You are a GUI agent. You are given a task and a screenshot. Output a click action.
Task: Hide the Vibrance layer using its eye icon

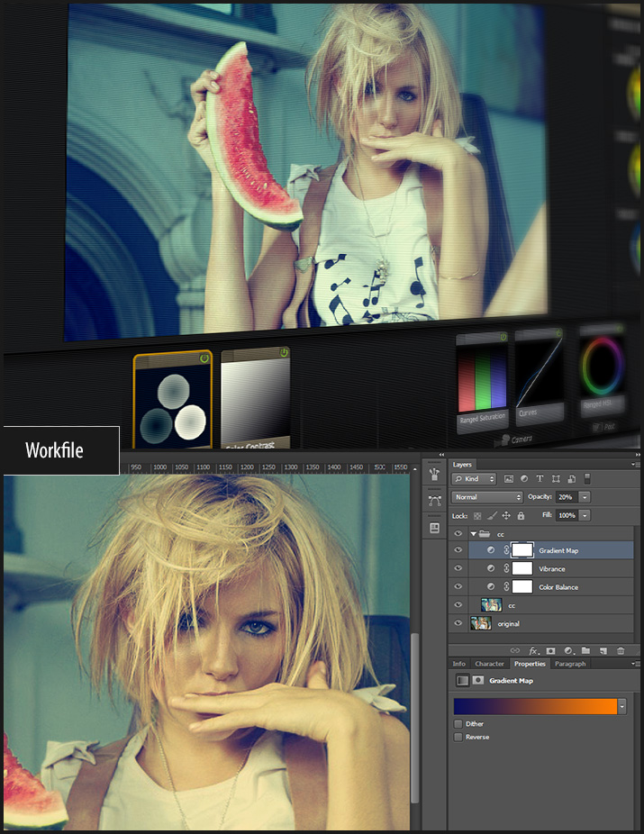point(458,569)
